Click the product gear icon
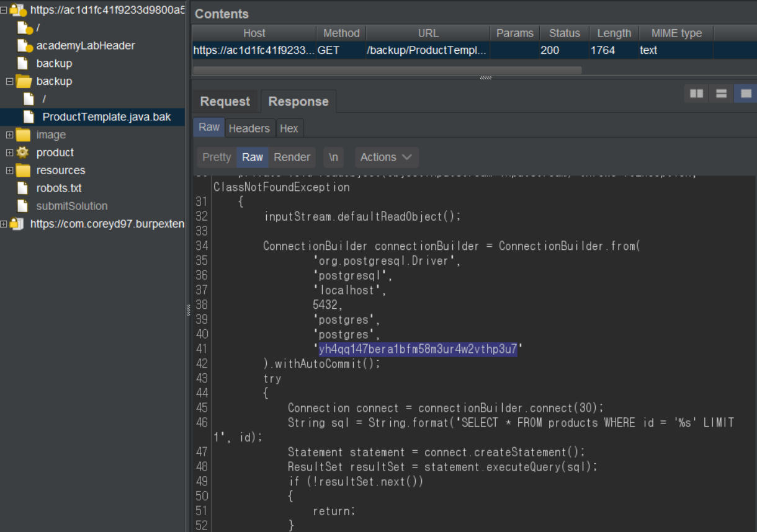 coord(23,153)
